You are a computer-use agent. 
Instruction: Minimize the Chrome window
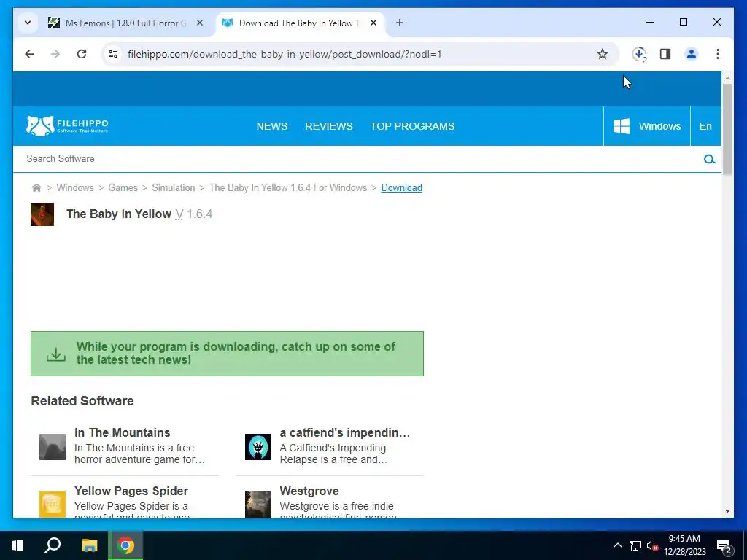click(x=650, y=23)
